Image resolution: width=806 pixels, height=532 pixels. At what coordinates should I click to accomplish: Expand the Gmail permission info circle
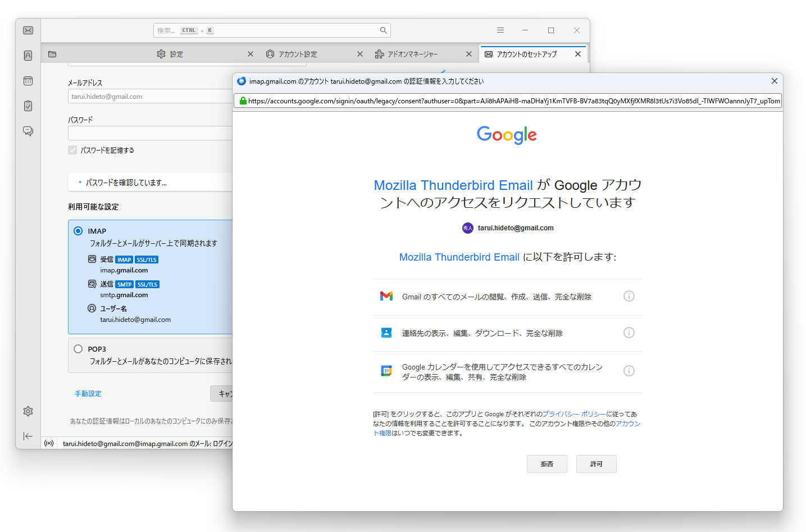[x=629, y=296]
